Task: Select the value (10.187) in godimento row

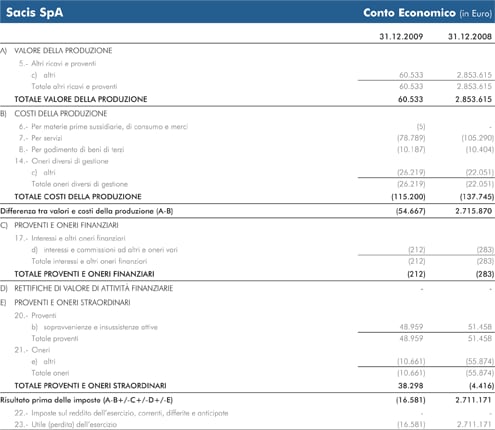Action: tap(411, 150)
